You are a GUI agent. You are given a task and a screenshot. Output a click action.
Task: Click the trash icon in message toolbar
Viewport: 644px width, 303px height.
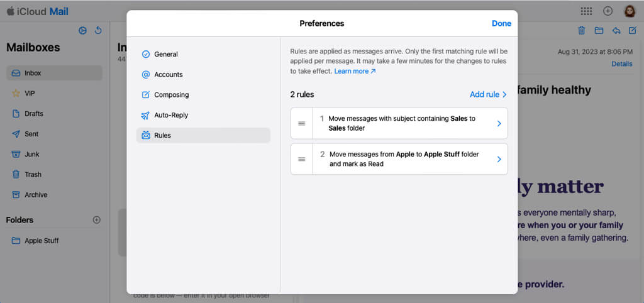point(582,30)
